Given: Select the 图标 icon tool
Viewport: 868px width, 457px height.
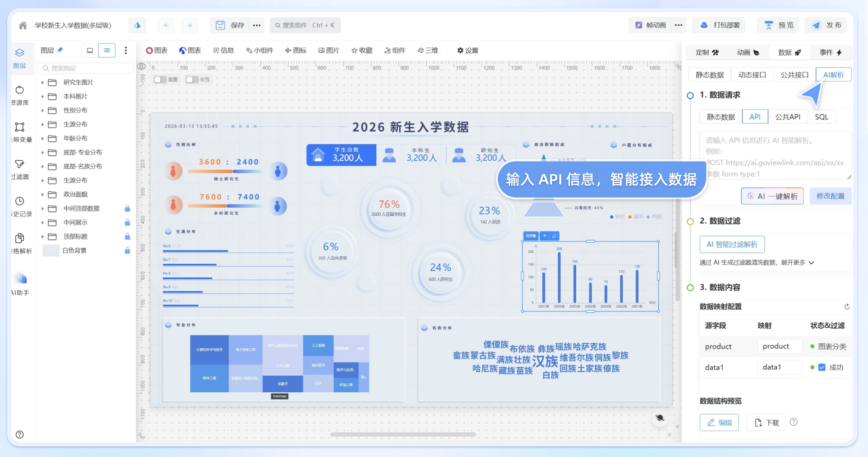Looking at the screenshot, I should 296,50.
